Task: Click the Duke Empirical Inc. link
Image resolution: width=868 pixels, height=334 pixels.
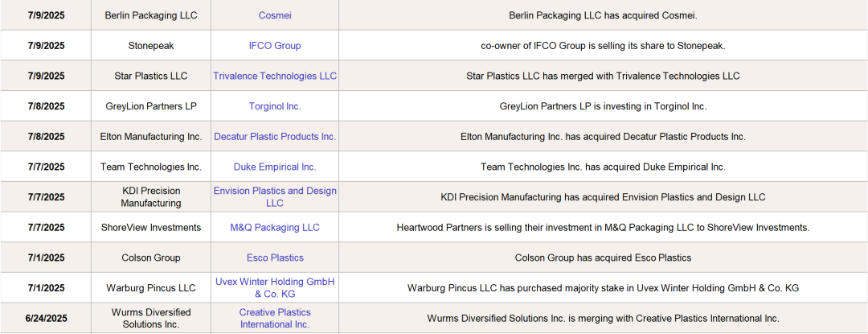Action: [x=275, y=167]
